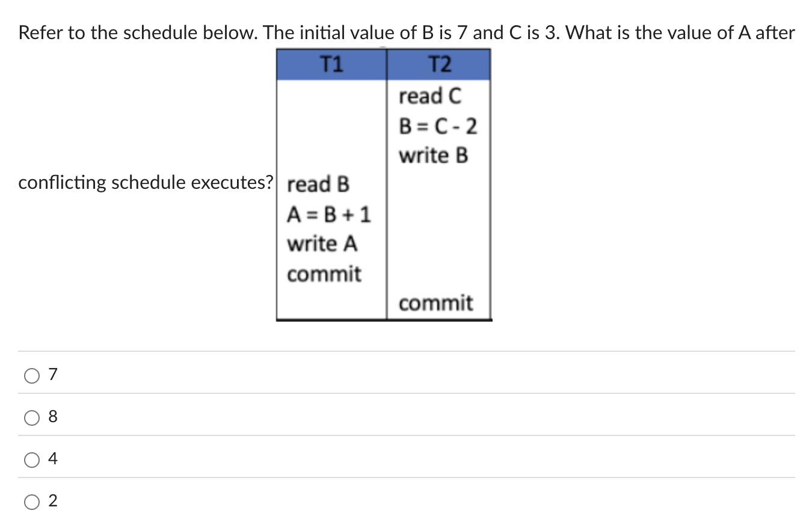Click the label '7' next to its radio
Viewport: 812px width, 522px height.
click(54, 375)
